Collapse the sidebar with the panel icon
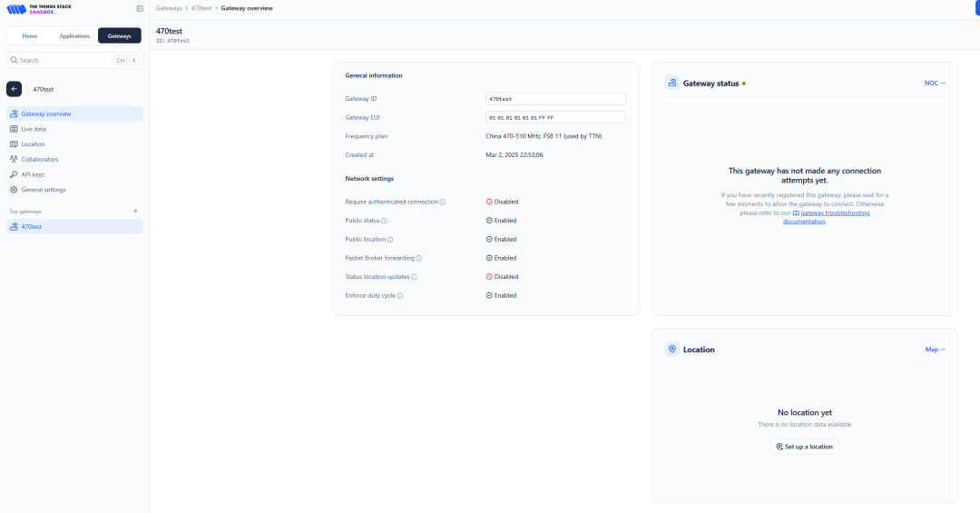The height and width of the screenshot is (513, 980). pos(140,9)
